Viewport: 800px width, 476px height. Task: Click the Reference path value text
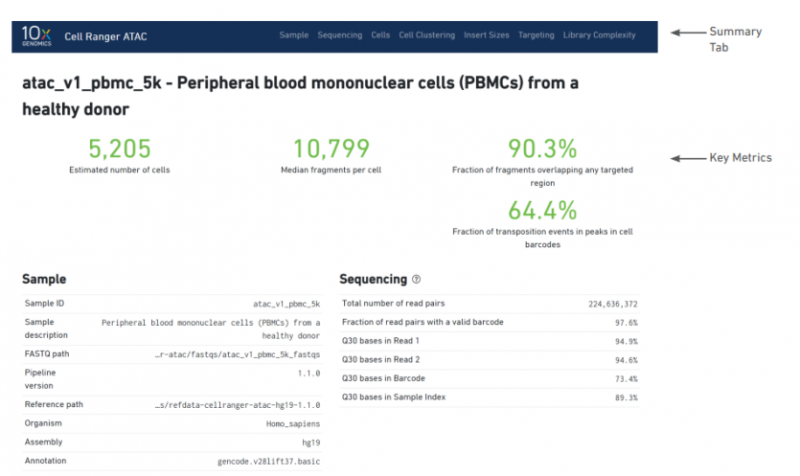point(237,405)
